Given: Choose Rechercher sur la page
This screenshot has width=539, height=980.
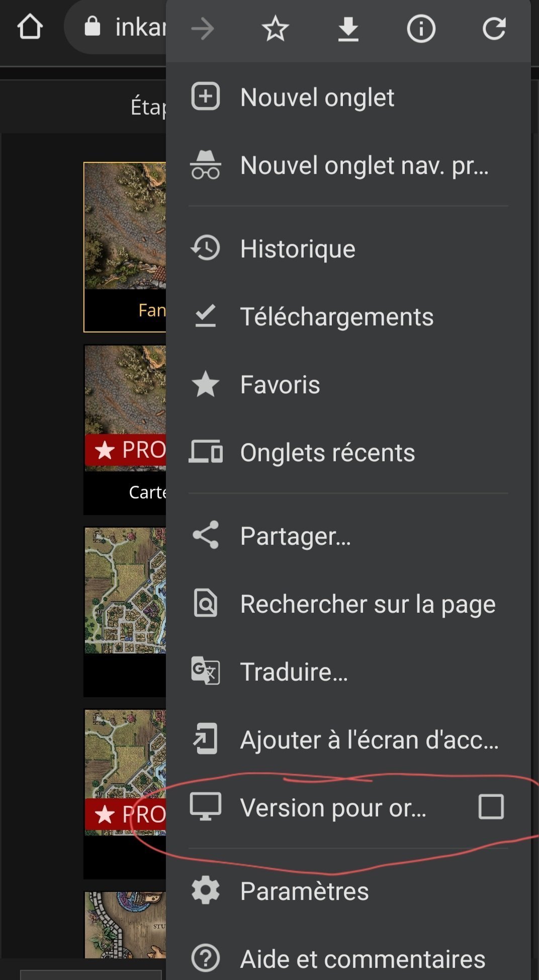Looking at the screenshot, I should (368, 604).
